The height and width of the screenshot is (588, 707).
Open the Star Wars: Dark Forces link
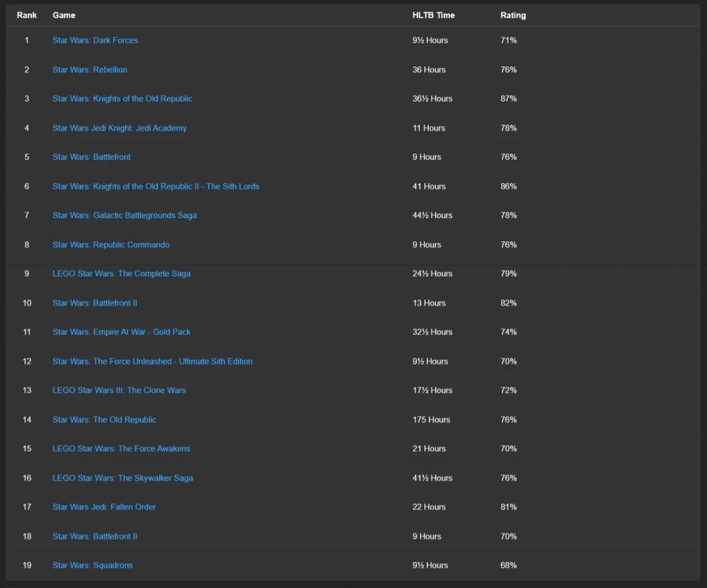(95, 40)
